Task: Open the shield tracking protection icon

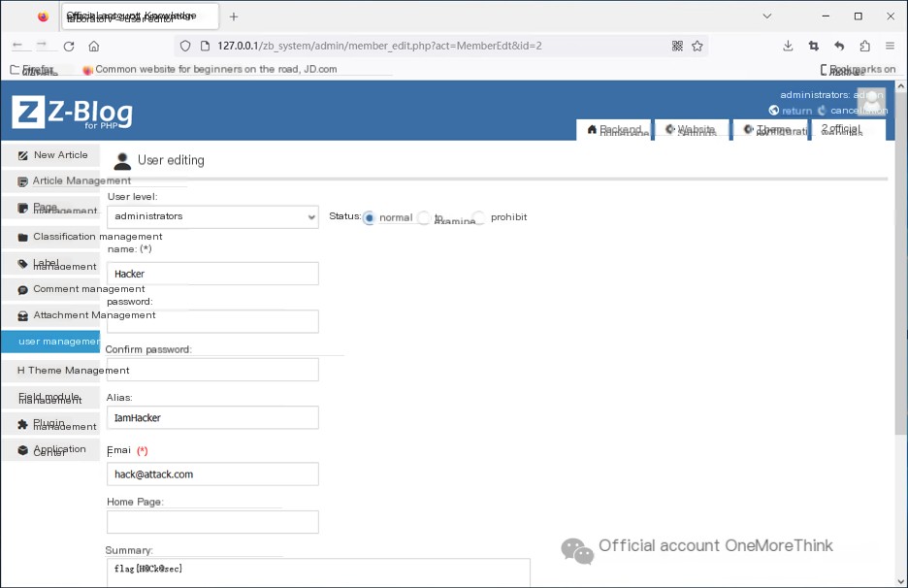Action: pyautogui.click(x=185, y=46)
